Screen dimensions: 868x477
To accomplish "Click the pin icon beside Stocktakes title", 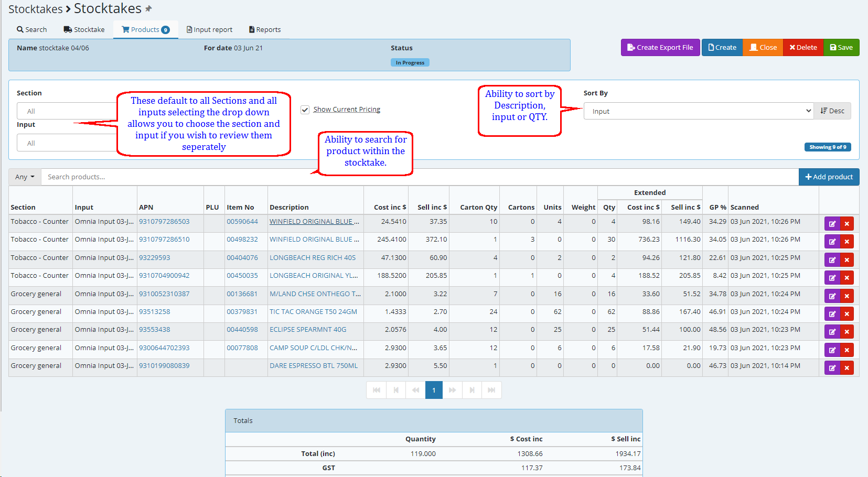I will coord(148,9).
